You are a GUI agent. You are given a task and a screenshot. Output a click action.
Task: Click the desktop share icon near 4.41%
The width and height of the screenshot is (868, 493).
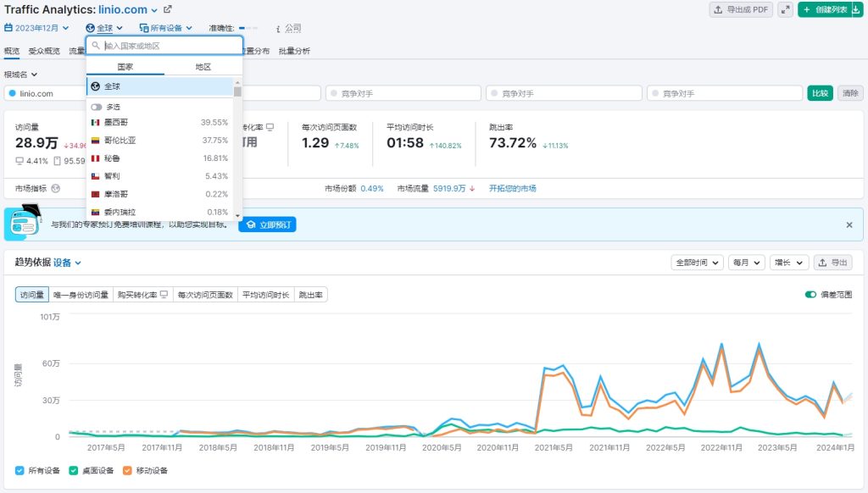pyautogui.click(x=20, y=161)
